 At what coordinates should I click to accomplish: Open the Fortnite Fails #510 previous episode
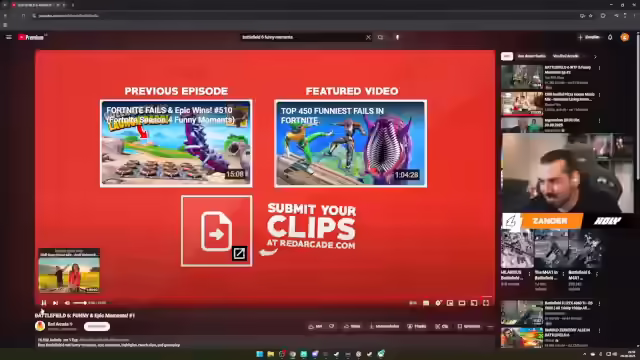pyautogui.click(x=176, y=143)
